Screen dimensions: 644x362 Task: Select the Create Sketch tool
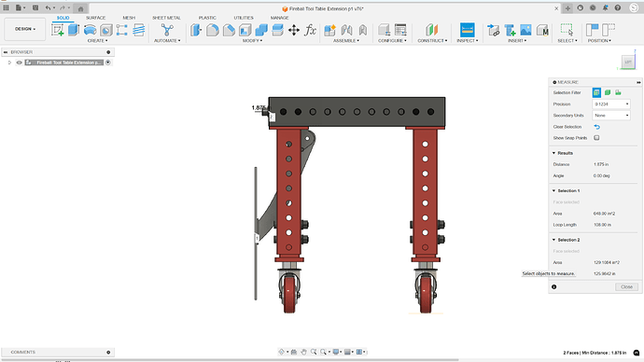[x=58, y=30]
